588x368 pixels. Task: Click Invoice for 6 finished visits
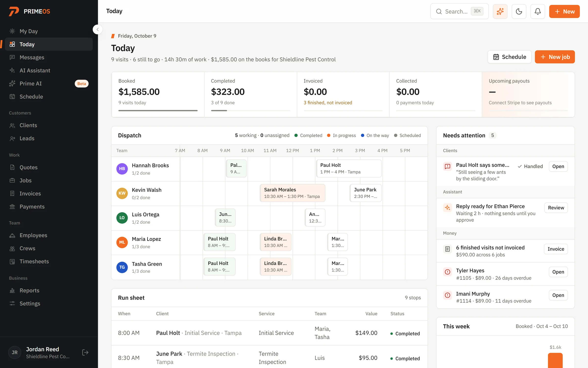pyautogui.click(x=556, y=249)
